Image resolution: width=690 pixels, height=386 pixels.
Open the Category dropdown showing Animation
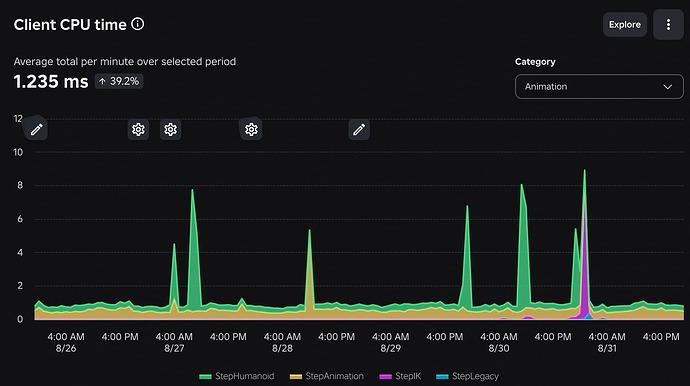[599, 87]
